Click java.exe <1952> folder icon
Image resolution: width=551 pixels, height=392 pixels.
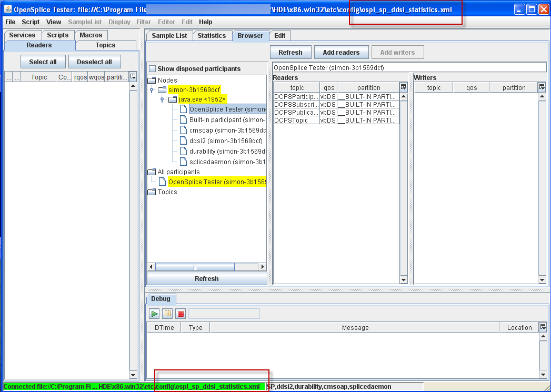(x=173, y=99)
